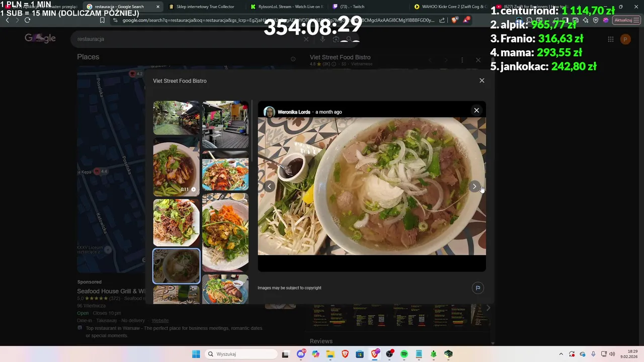Close the Viet Street Food Bistro side panel

[478, 60]
